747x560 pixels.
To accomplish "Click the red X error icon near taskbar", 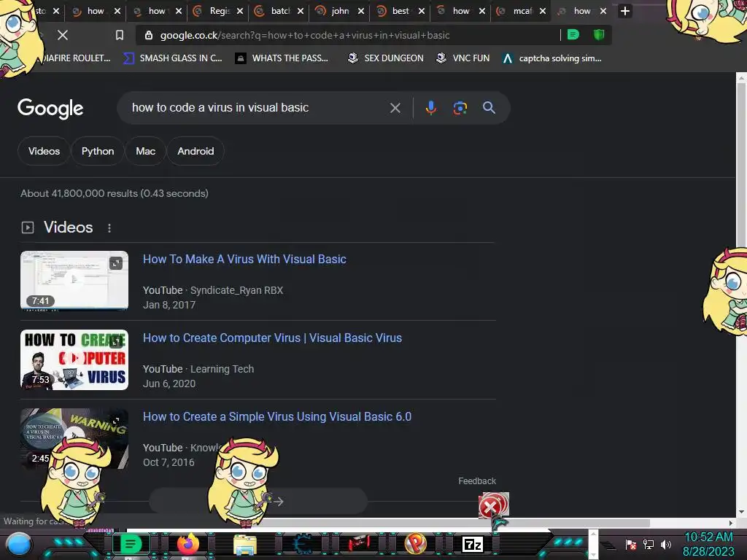I will click(491, 507).
